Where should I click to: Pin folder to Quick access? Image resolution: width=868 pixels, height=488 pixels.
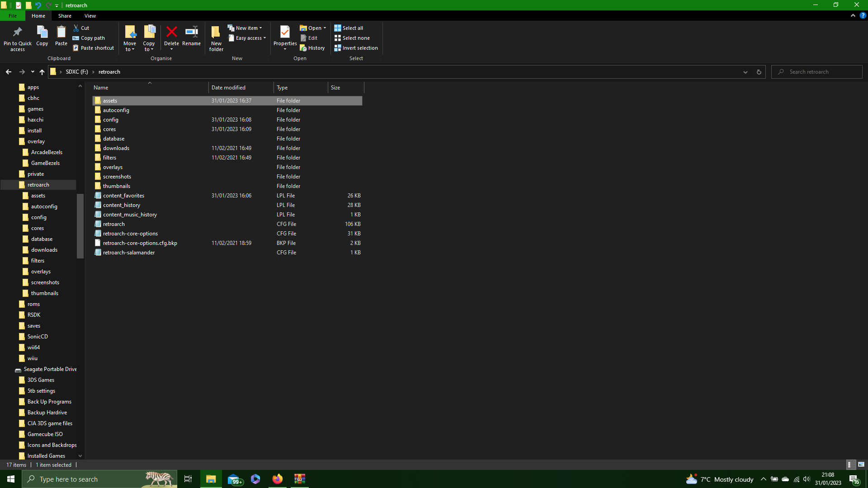tap(18, 38)
